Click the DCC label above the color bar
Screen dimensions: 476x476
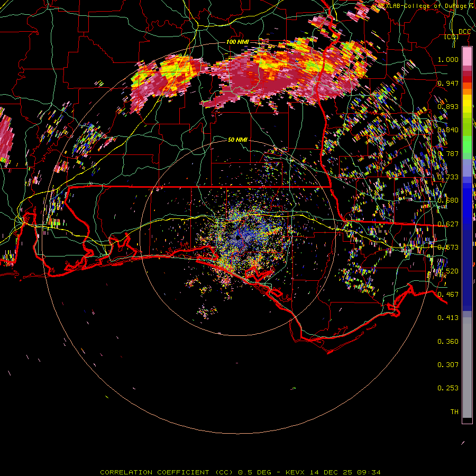tap(464, 32)
